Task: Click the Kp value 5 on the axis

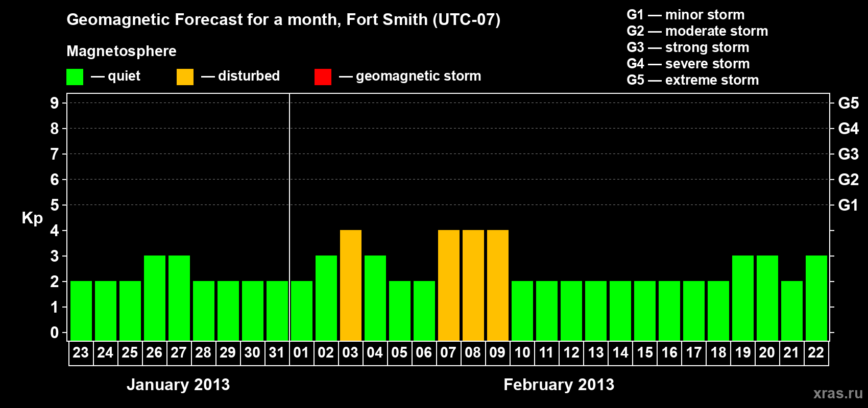Action: (x=55, y=205)
